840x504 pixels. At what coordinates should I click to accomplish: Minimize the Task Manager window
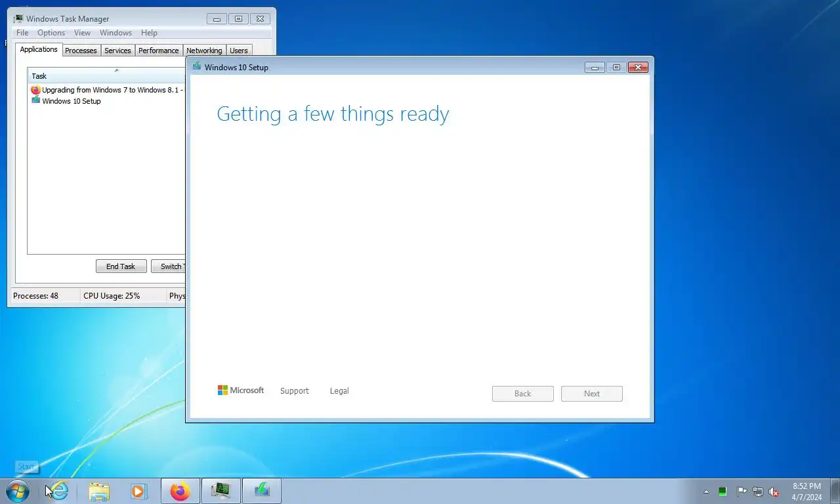click(x=217, y=19)
